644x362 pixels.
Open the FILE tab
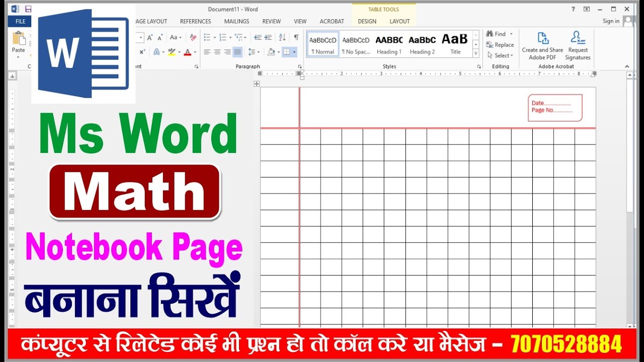click(x=21, y=21)
